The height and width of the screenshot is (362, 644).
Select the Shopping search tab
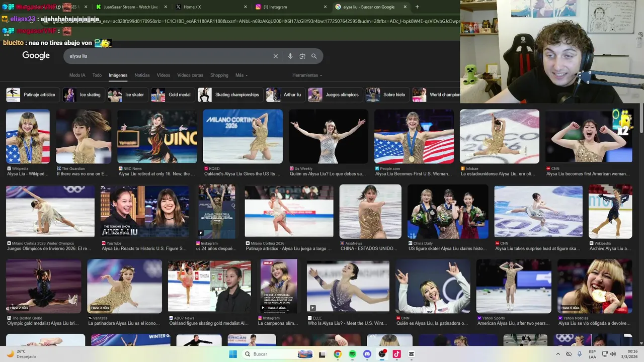(x=219, y=75)
